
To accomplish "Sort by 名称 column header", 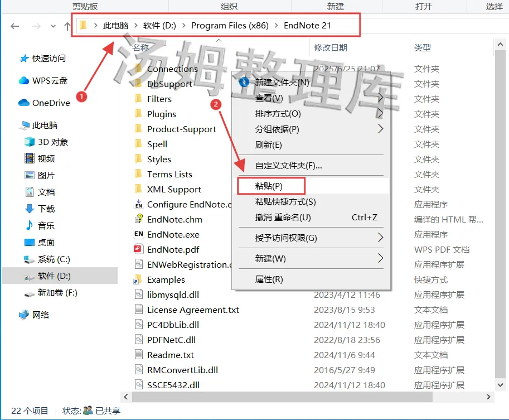I will click(140, 48).
